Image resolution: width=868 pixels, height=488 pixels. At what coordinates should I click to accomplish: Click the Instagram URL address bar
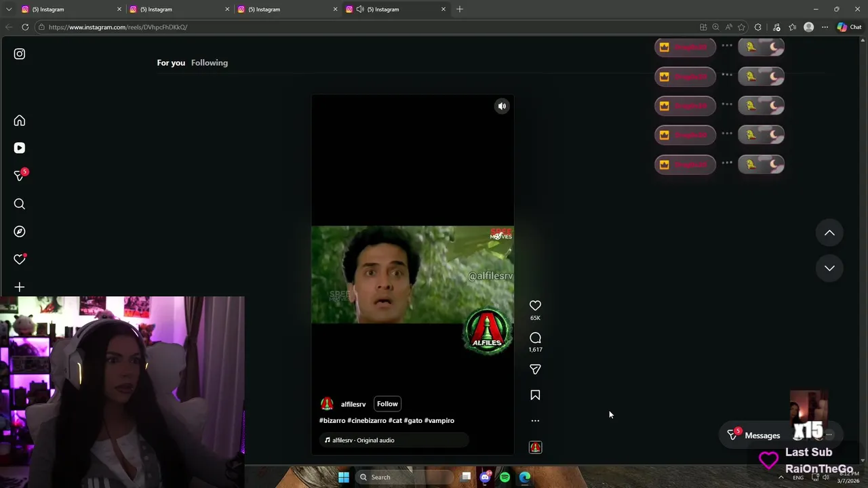click(366, 27)
